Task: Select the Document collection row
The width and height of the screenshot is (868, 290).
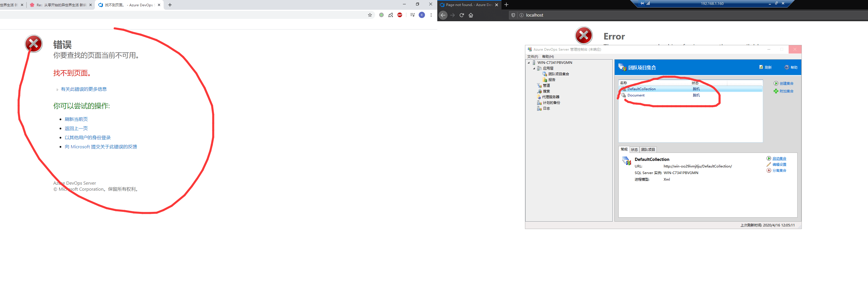Action: [x=636, y=95]
